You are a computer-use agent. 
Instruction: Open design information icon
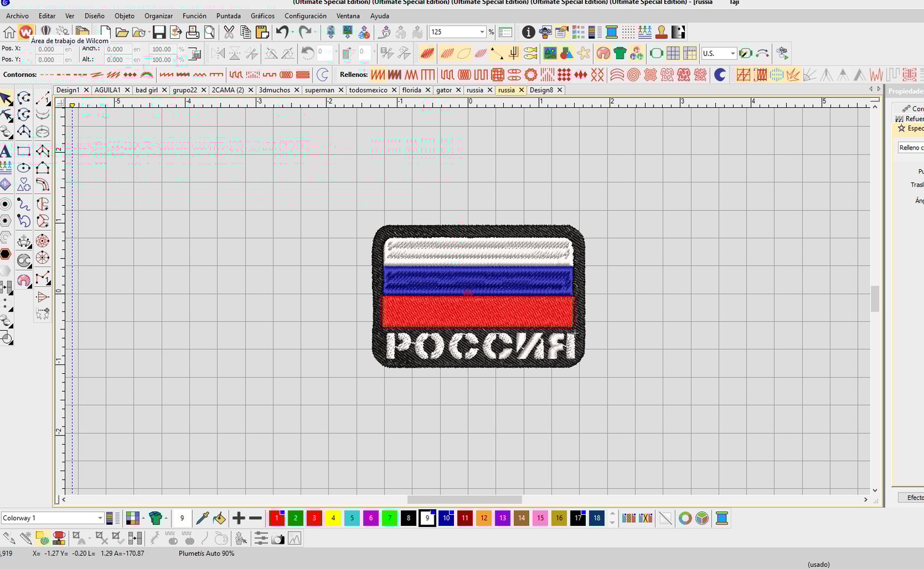[529, 32]
